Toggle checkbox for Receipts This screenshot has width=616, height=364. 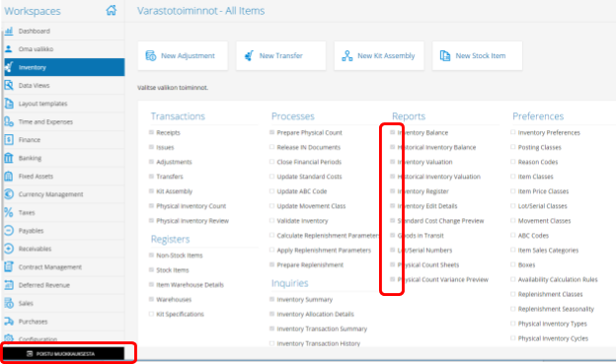(x=151, y=132)
